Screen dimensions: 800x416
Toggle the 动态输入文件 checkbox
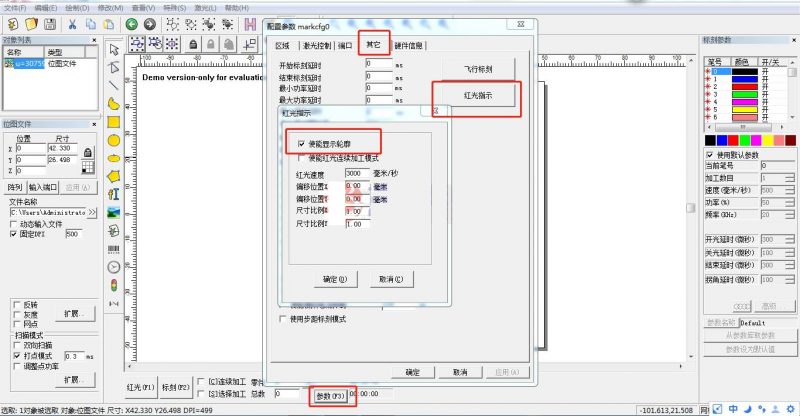14,224
